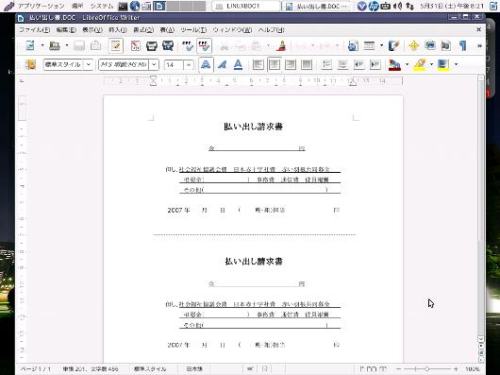Expand the font color dropdown arrow

407,64
